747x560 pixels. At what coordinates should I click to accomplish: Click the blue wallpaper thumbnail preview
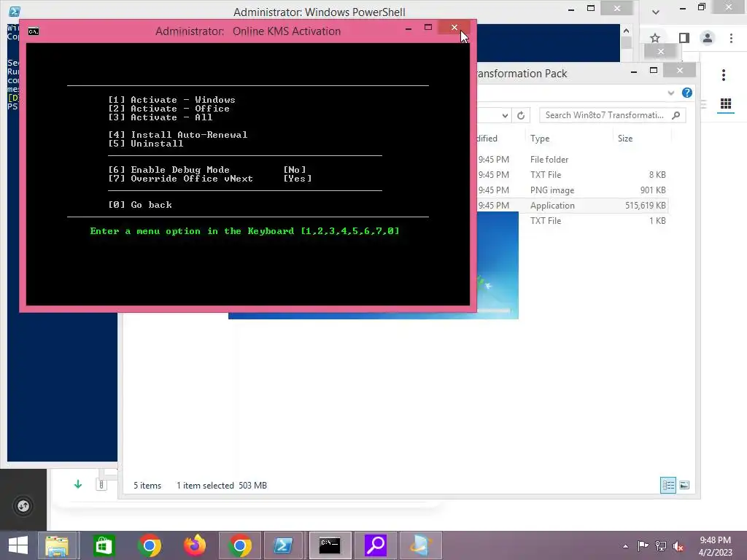498,265
